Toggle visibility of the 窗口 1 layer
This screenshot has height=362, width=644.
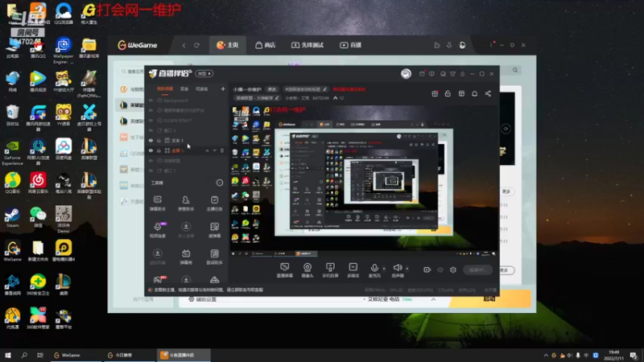tap(151, 171)
